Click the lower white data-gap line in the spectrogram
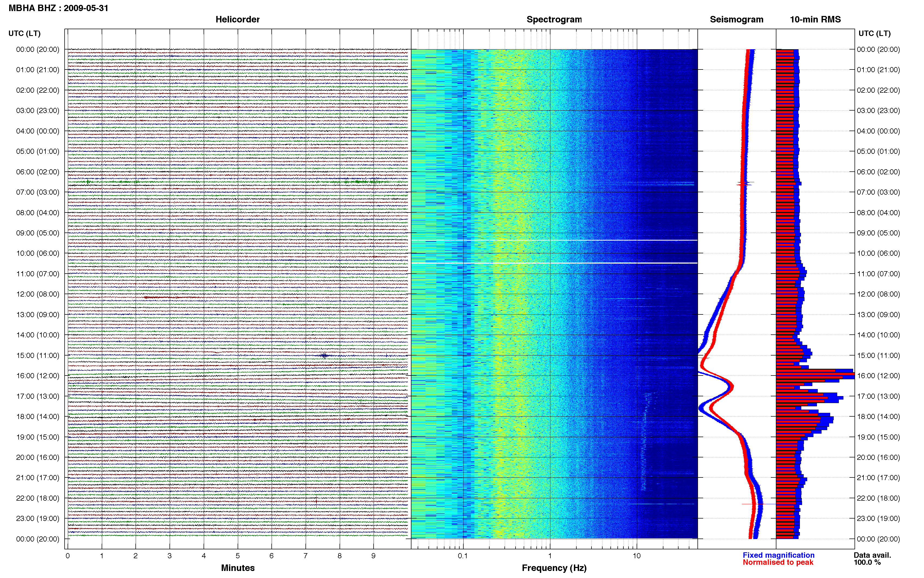Screen dimensions: 924x578 pos(554,263)
